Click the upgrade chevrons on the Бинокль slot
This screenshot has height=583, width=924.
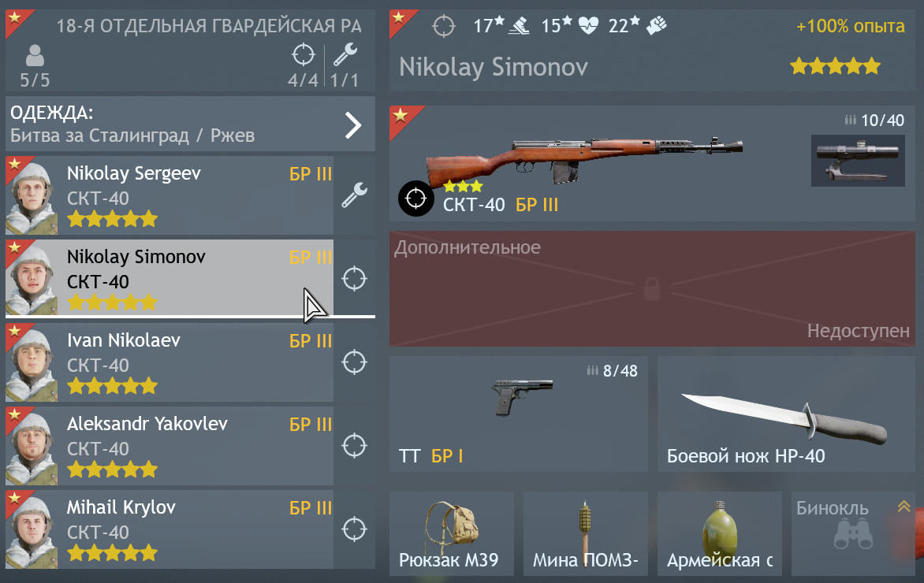click(904, 506)
